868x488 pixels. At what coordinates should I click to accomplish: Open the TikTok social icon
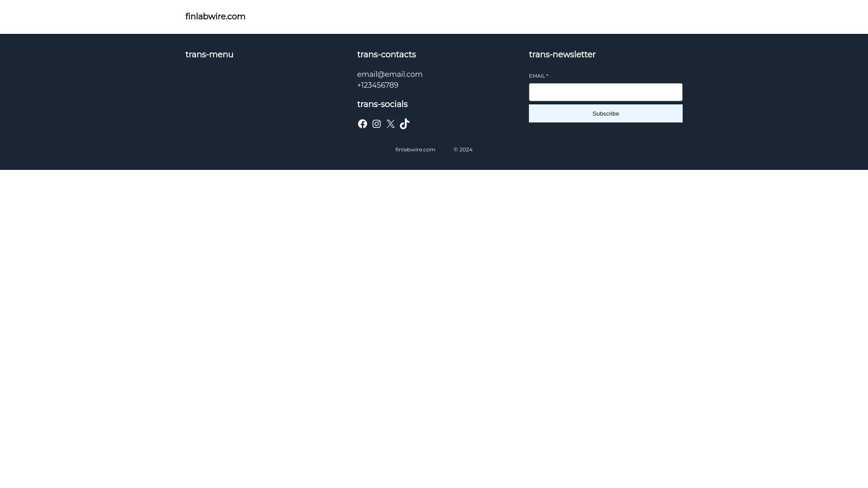point(405,124)
